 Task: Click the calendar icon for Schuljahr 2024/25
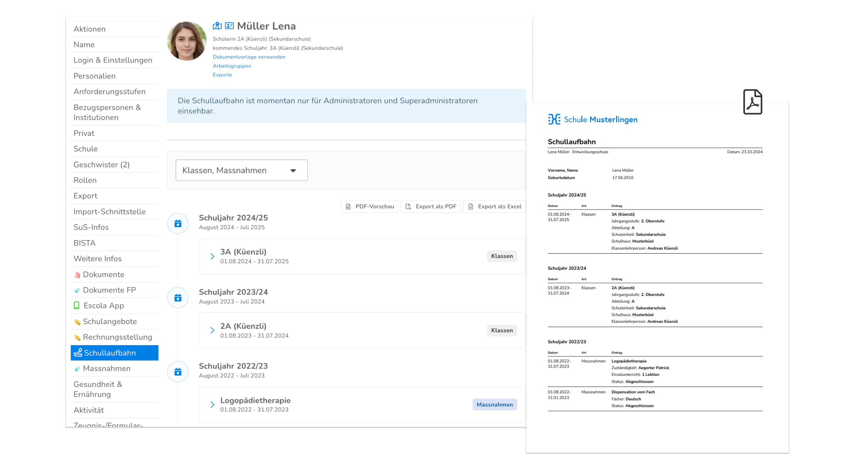pyautogui.click(x=178, y=223)
